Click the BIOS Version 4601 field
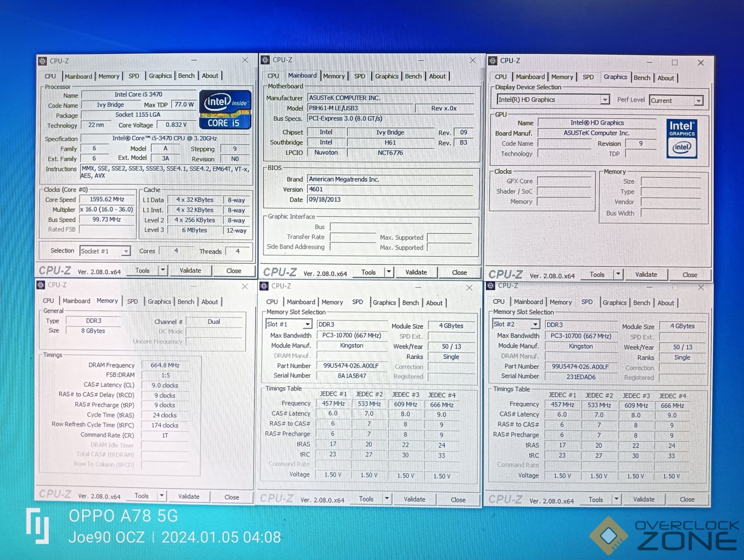 tap(390, 189)
